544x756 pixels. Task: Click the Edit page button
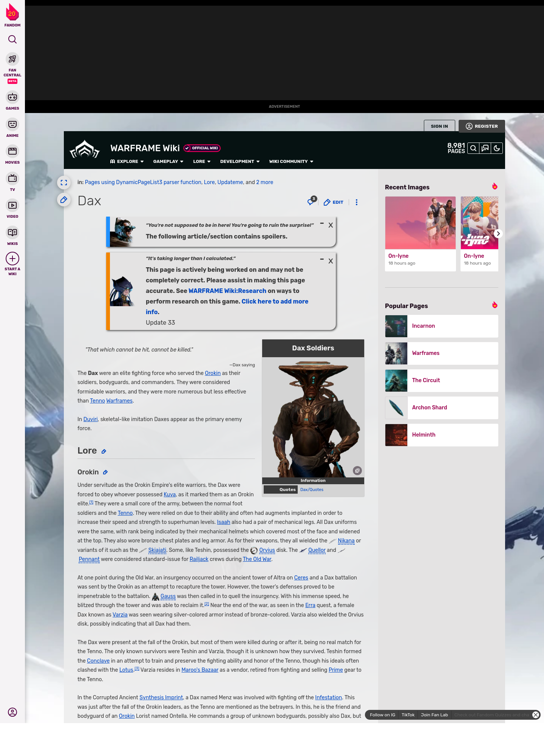coord(334,202)
